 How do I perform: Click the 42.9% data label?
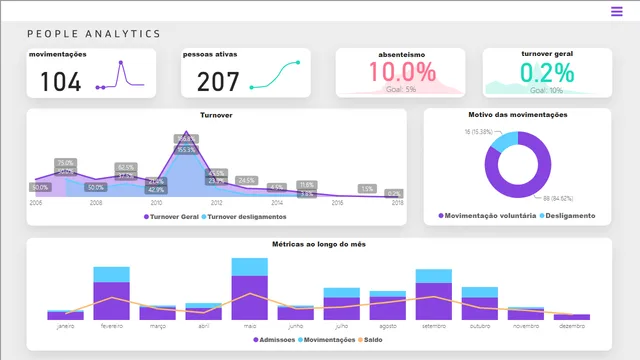[156, 190]
